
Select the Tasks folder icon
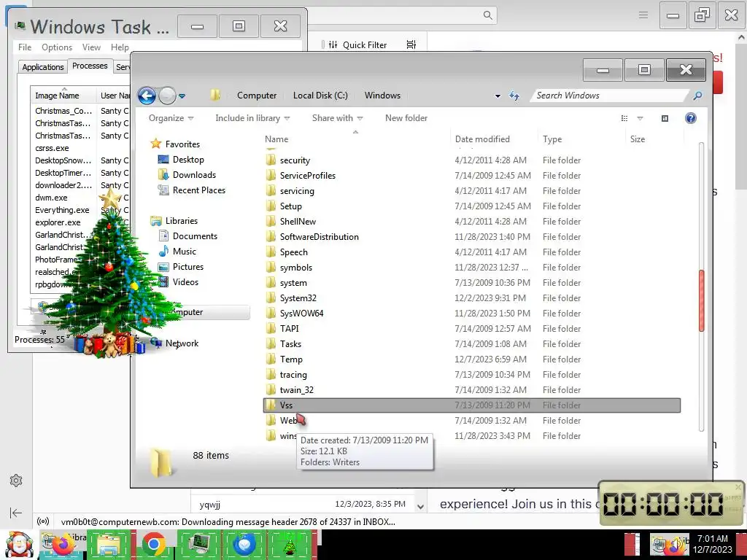[271, 344]
